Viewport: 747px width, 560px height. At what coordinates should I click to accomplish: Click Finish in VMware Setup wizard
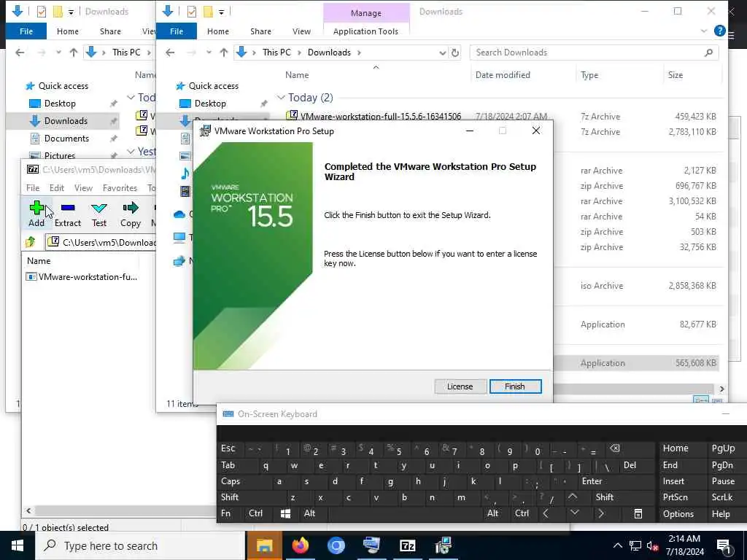click(515, 386)
